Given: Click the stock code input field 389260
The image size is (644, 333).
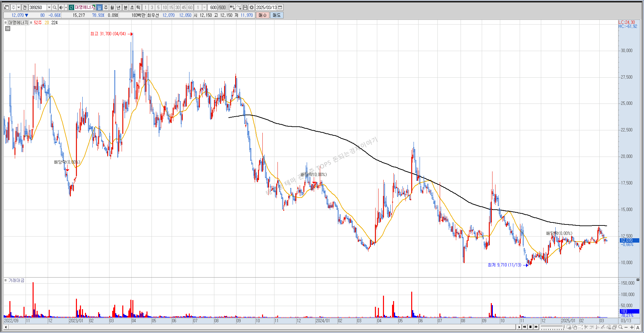Looking at the screenshot, I should click(38, 7).
